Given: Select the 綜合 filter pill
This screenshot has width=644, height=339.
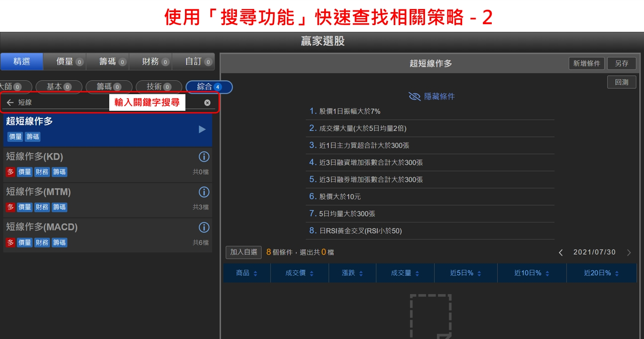Looking at the screenshot, I should [x=209, y=87].
